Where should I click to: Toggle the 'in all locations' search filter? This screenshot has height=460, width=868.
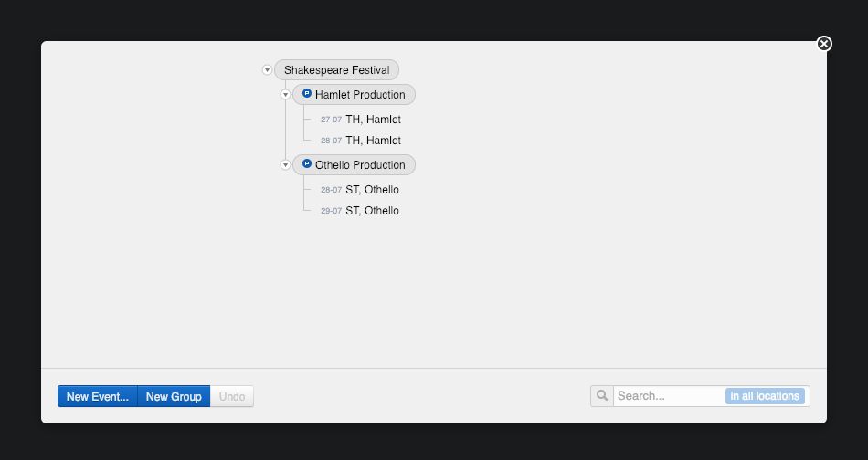pyautogui.click(x=766, y=396)
